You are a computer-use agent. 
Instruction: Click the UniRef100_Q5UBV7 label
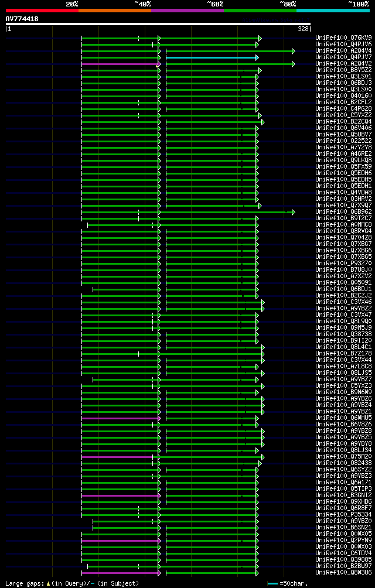(343, 134)
